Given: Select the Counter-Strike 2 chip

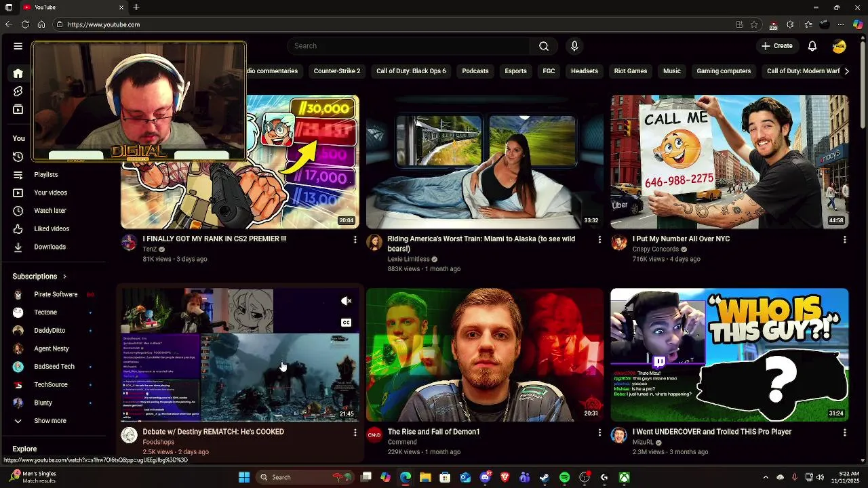Looking at the screenshot, I should [x=337, y=71].
